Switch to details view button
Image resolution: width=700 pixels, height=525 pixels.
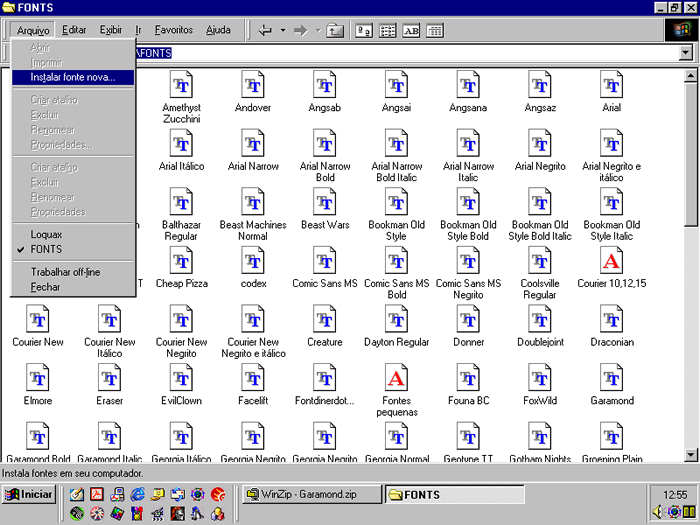435,30
